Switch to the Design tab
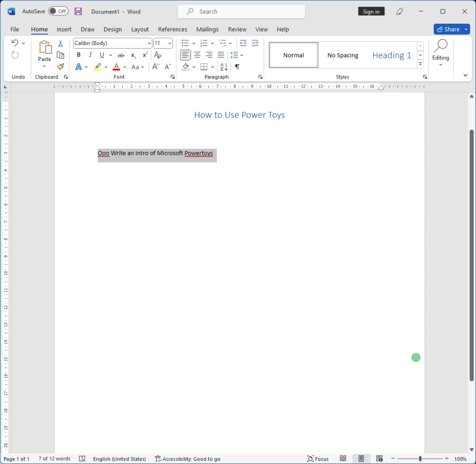 click(x=112, y=29)
